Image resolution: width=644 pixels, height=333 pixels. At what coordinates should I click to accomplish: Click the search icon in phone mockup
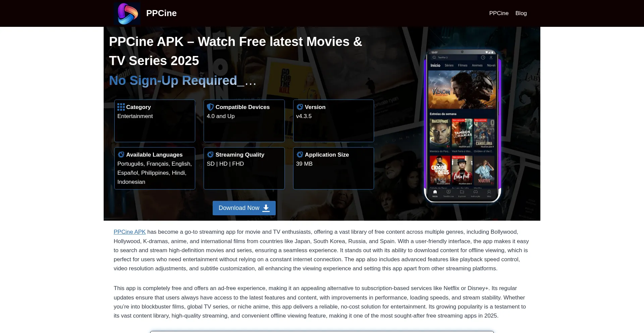tap(434, 57)
